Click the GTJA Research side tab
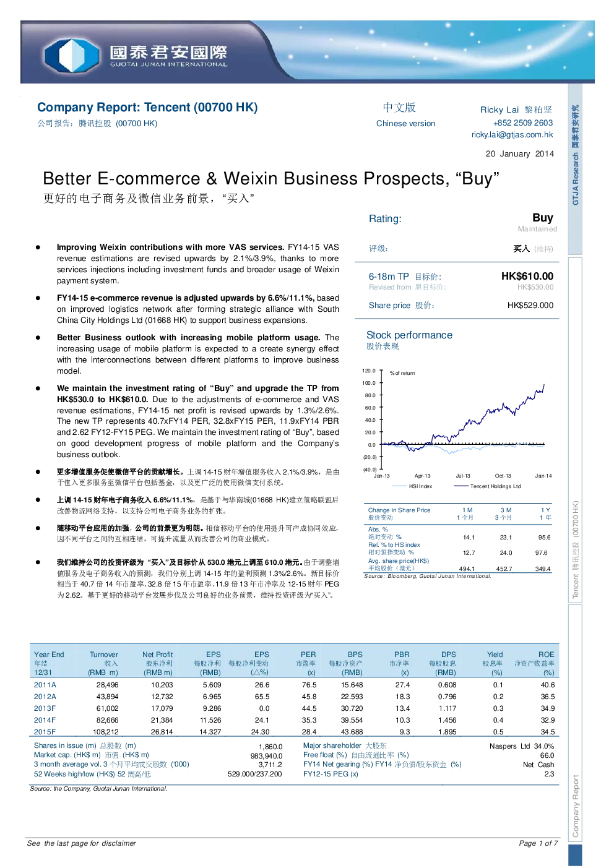This screenshot has height=868, width=614. 575,168
